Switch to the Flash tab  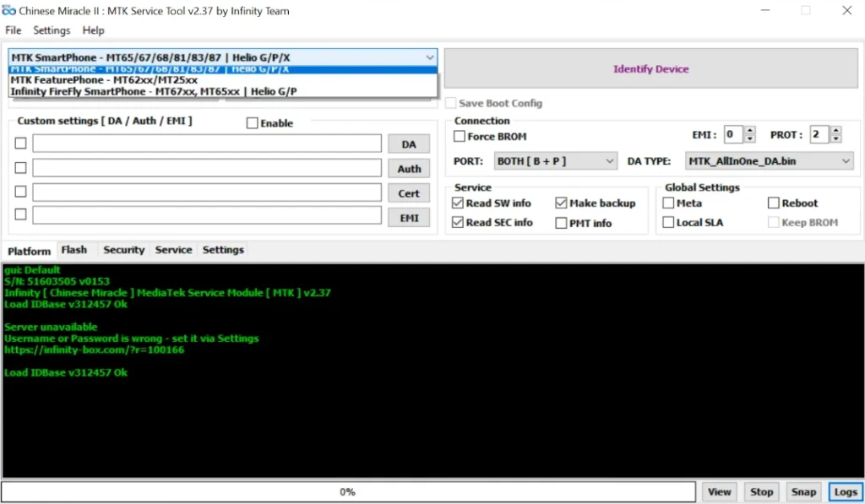tap(74, 250)
